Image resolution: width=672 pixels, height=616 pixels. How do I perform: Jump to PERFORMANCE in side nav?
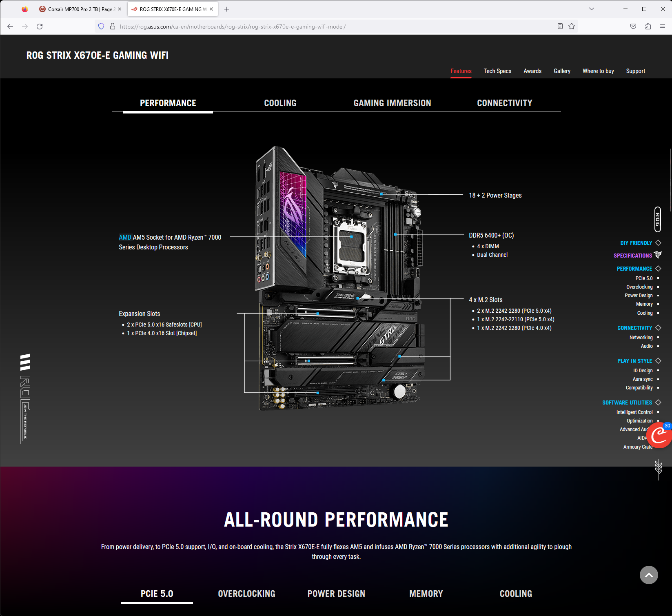pos(634,269)
